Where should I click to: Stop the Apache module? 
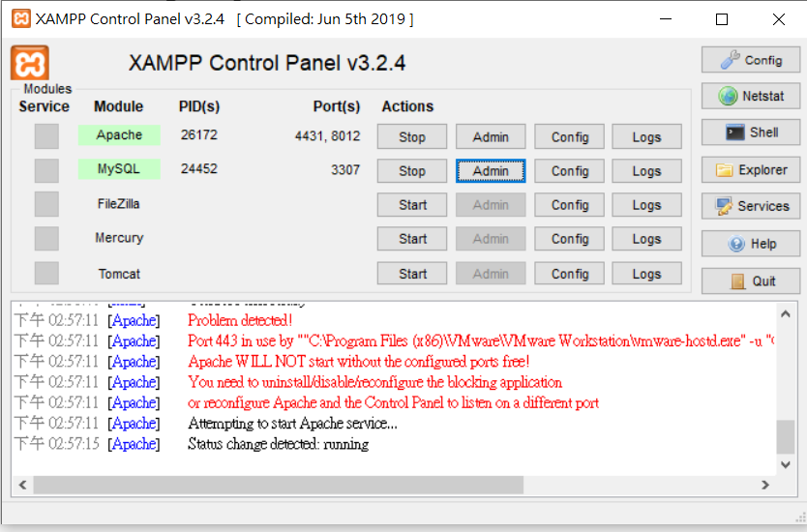tap(412, 136)
